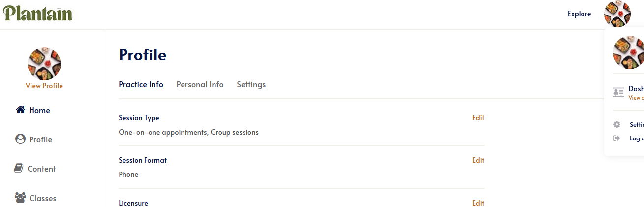The height and width of the screenshot is (207, 644).
Task: Select the Content menu item in sidebar
Action: click(x=34, y=169)
